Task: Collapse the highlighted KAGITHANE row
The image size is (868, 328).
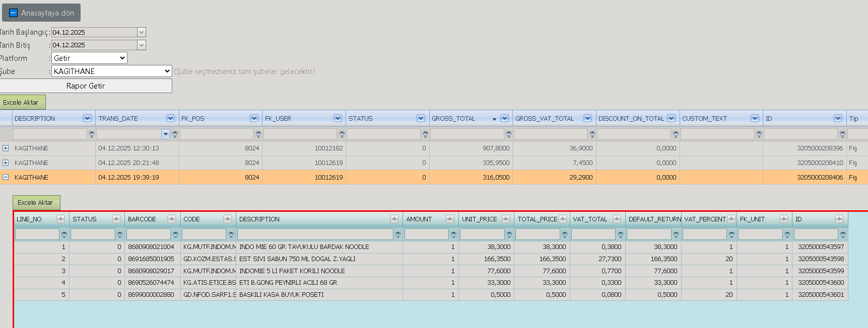Action: point(6,177)
